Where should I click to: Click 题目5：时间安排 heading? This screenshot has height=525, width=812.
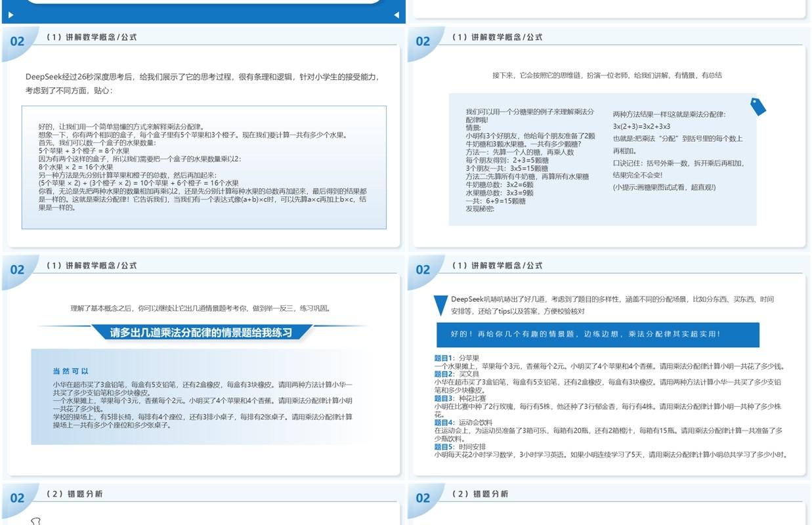460,447
